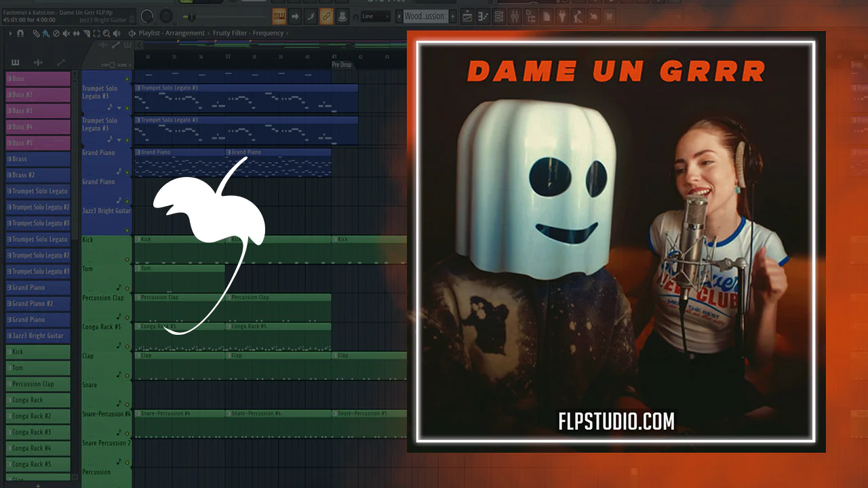Select the Slice tool in playlist toolbar
The image size is (868, 488).
pyautogui.click(x=86, y=33)
